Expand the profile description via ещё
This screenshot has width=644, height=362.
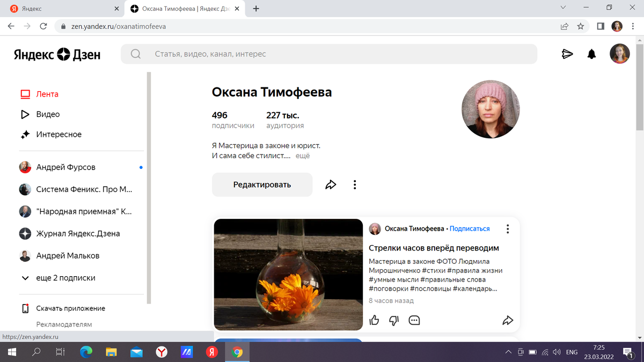coord(303,156)
